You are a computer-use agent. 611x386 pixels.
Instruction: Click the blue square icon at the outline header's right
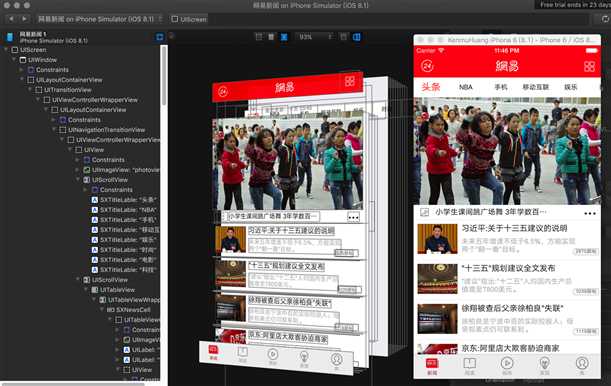160,37
